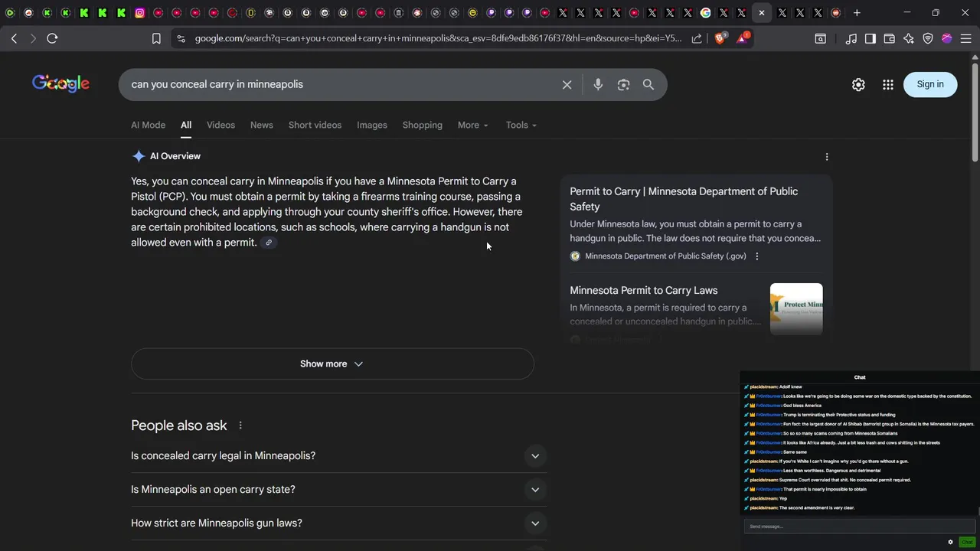
Task: Click the Protect Minnesota thumbnail image
Action: coord(796,309)
